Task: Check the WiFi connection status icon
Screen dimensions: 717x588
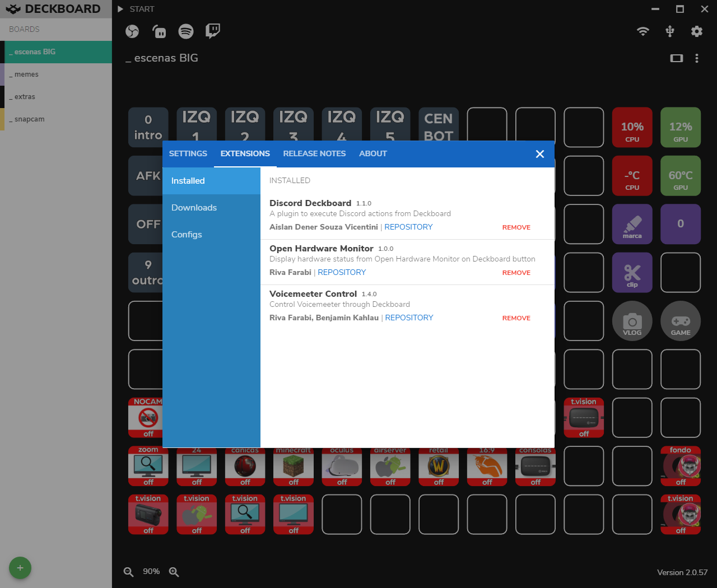Action: (643, 31)
